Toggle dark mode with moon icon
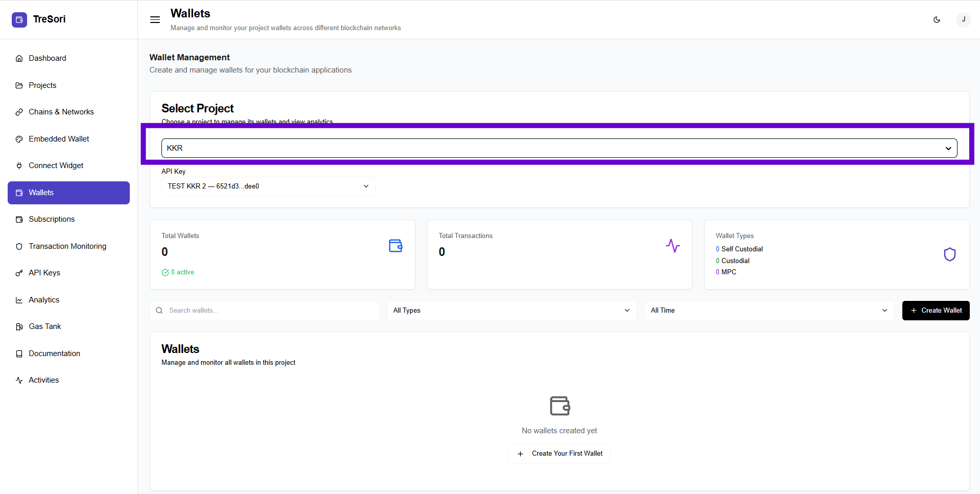This screenshot has height=494, width=980. (x=937, y=20)
